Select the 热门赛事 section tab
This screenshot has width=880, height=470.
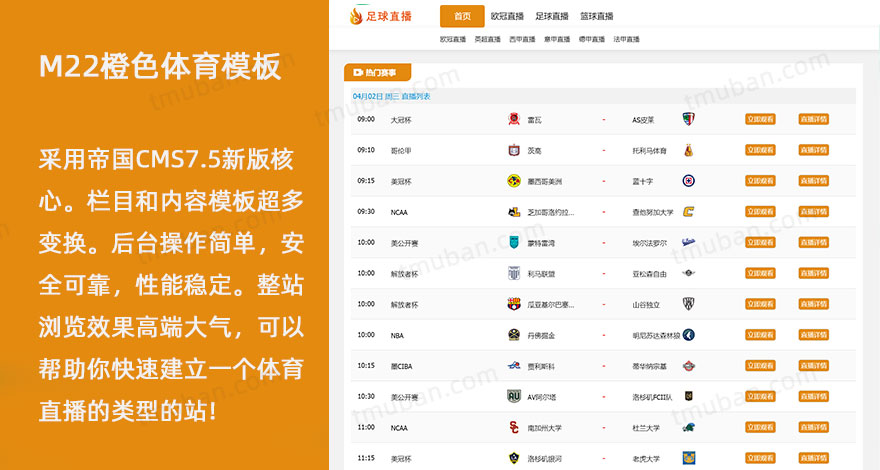[377, 72]
